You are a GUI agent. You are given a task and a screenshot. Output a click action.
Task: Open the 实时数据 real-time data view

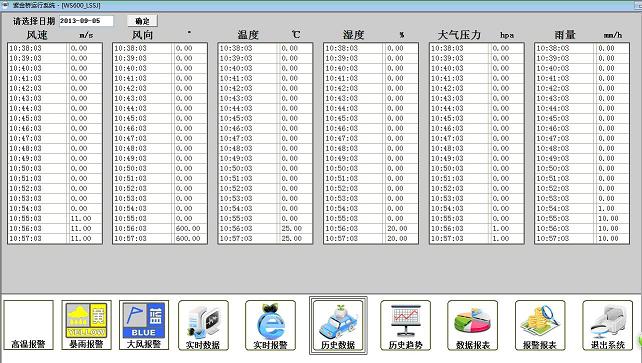point(203,325)
